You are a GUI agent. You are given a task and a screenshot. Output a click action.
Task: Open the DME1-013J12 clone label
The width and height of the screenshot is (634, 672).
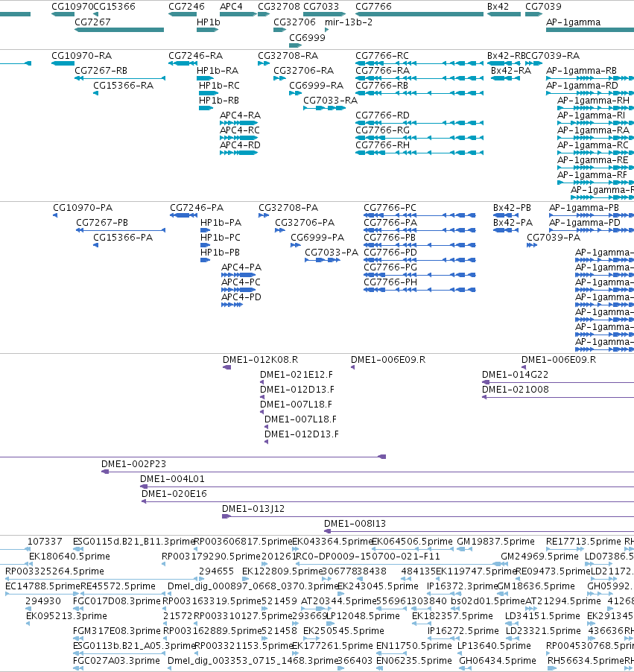pyautogui.click(x=253, y=509)
